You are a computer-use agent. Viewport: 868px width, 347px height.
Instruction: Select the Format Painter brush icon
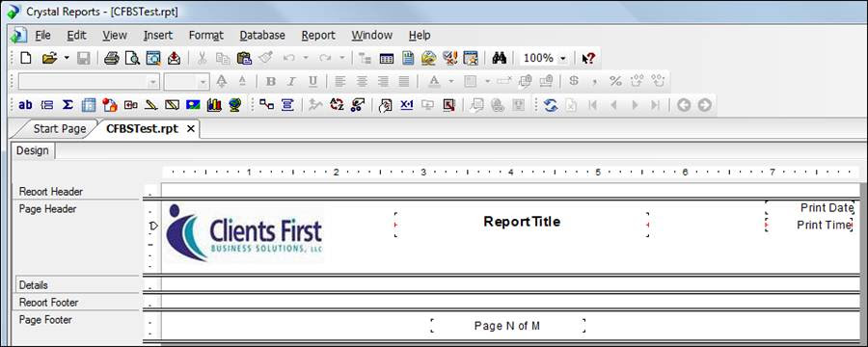coord(266,58)
